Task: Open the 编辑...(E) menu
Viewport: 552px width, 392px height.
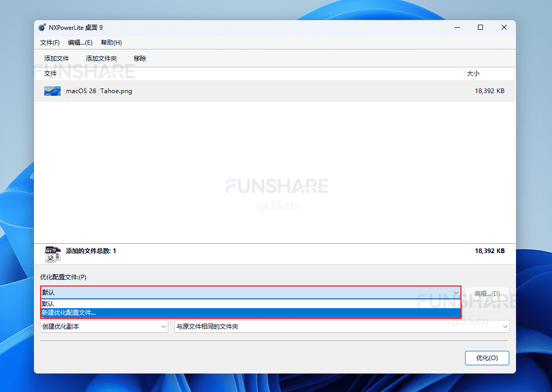Action: 80,42
